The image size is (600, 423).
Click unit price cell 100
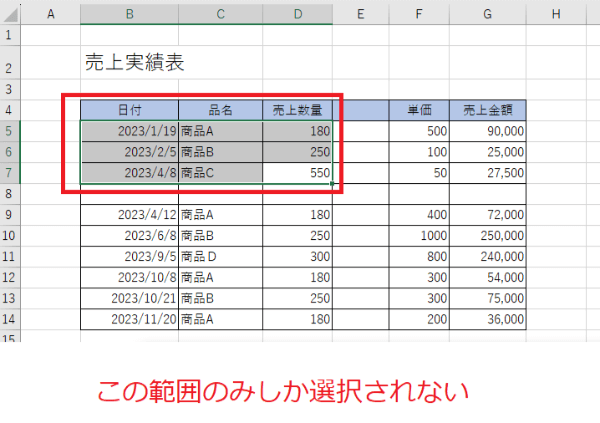[x=419, y=152]
